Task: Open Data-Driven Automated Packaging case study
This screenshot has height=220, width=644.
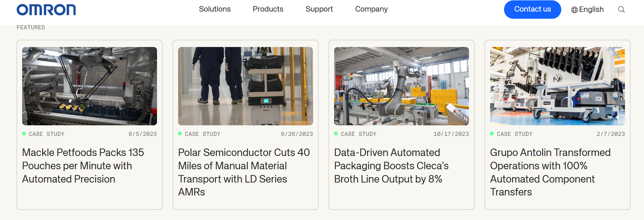Action: pyautogui.click(x=391, y=166)
